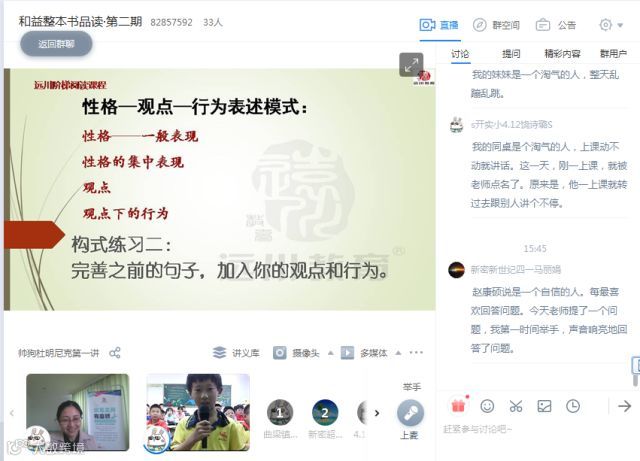Screen dimensions: 640x461
Task: Toggle the 摄像头 camera button
Action: point(296,352)
